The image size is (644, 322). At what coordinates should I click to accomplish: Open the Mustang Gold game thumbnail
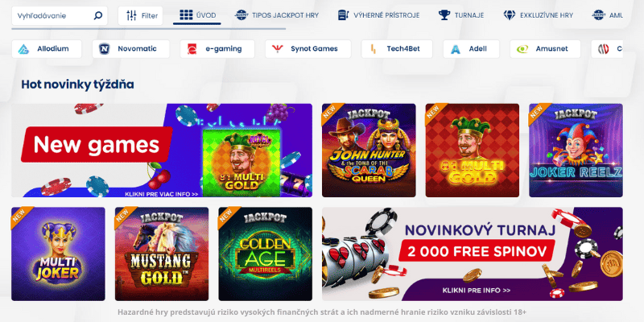click(x=162, y=254)
